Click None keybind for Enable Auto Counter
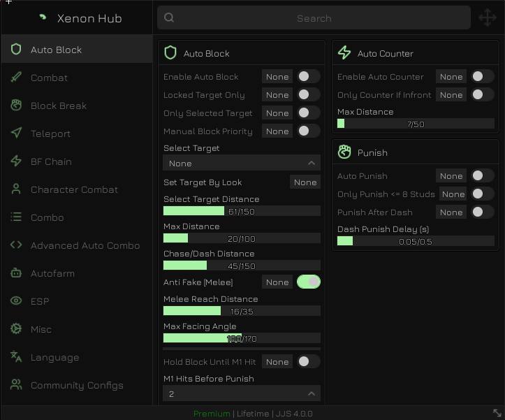Viewport: 505px width, 420px height. point(451,77)
